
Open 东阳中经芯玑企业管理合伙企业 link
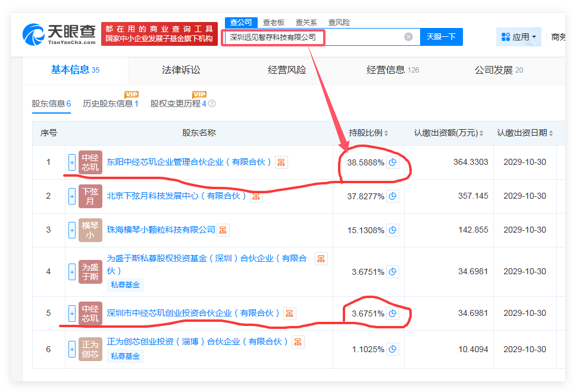pyautogui.click(x=189, y=162)
